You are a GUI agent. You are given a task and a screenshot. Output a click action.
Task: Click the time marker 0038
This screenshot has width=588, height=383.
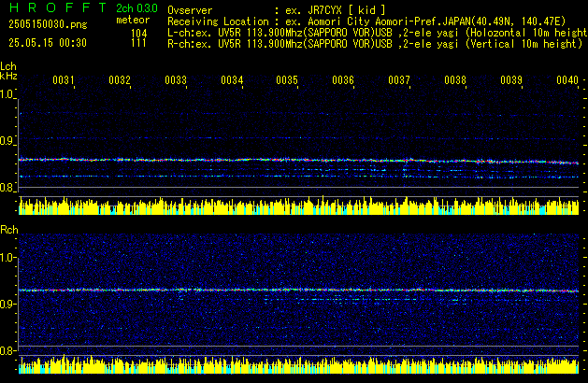[x=455, y=80]
